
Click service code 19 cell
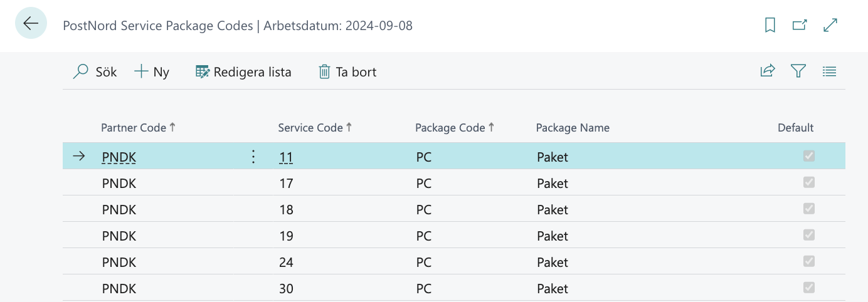286,236
